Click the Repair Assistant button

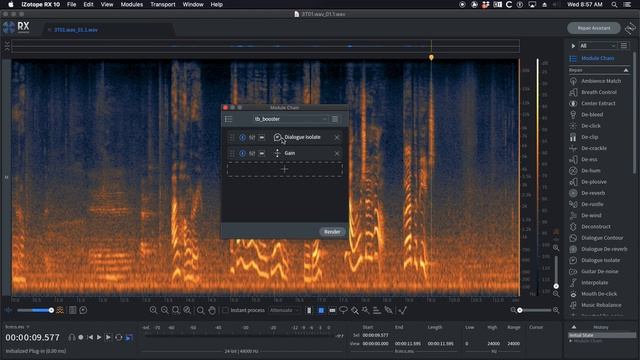(594, 28)
